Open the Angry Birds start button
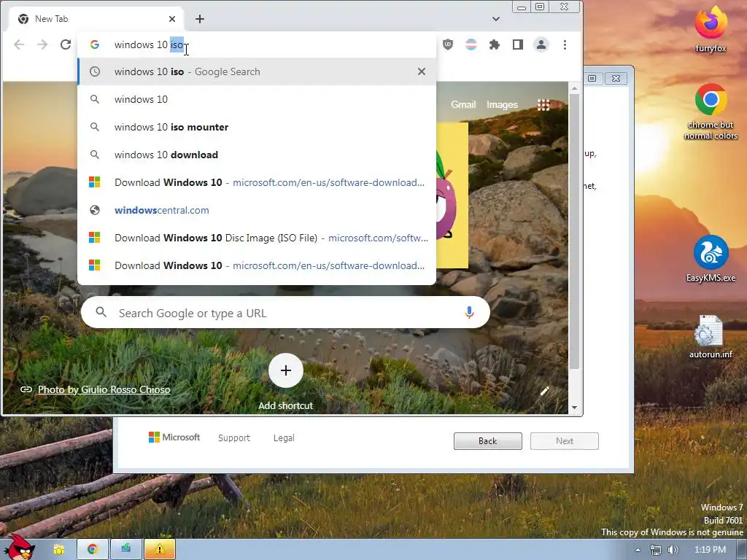The height and width of the screenshot is (560, 747). pos(19,547)
